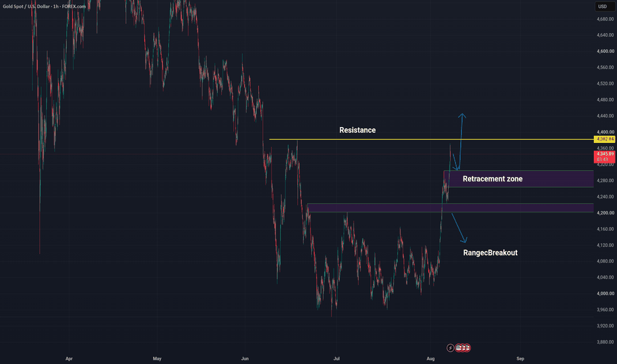This screenshot has width=617, height=364.
Task: Click the 4,440.00 price axis label
Action: (605, 116)
